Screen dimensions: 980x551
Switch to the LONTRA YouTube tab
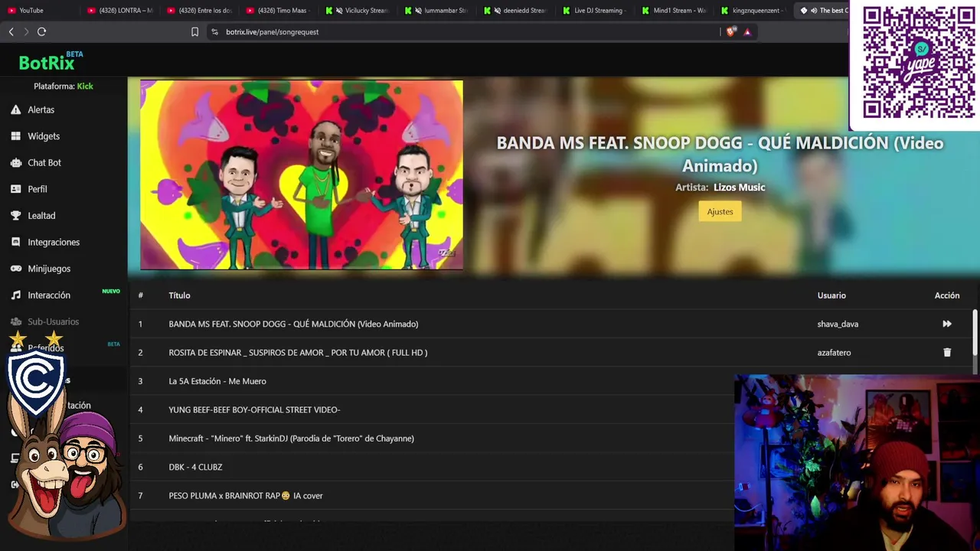point(121,10)
